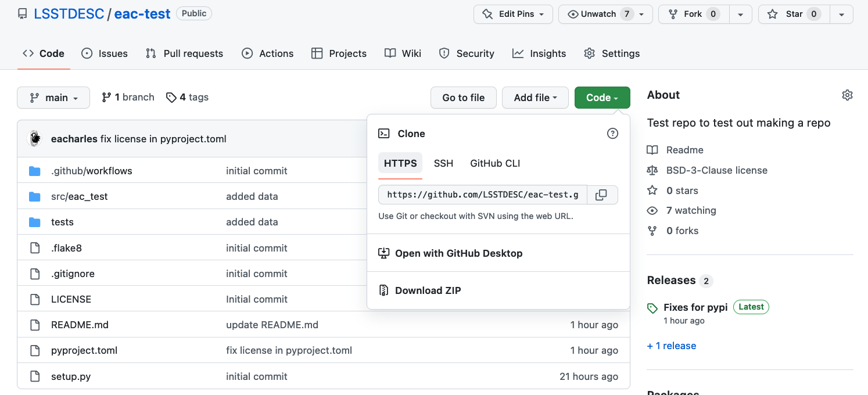868x395 pixels.
Task: Open latest commit 'fix license in pyproject.toml' header
Action: pos(163,139)
